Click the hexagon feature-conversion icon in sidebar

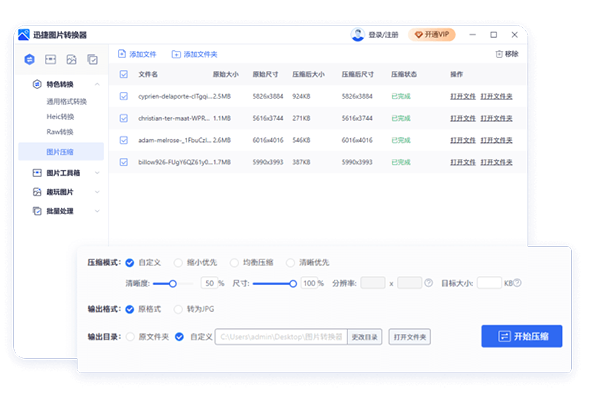click(x=29, y=59)
